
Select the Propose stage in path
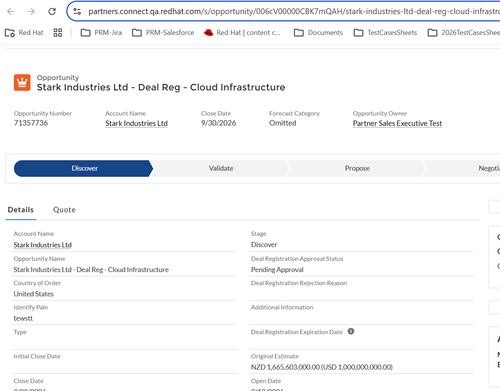[357, 168]
